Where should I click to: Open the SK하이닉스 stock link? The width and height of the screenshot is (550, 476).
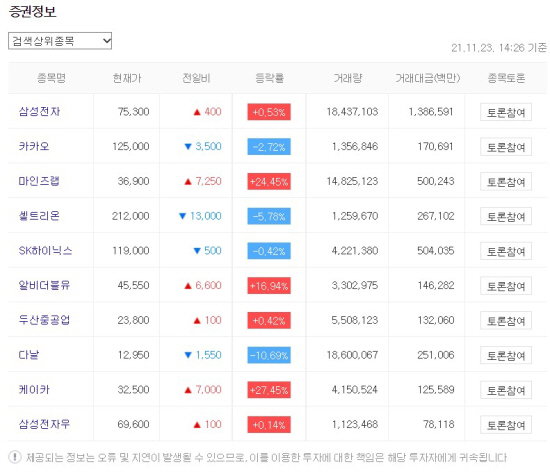coord(45,250)
